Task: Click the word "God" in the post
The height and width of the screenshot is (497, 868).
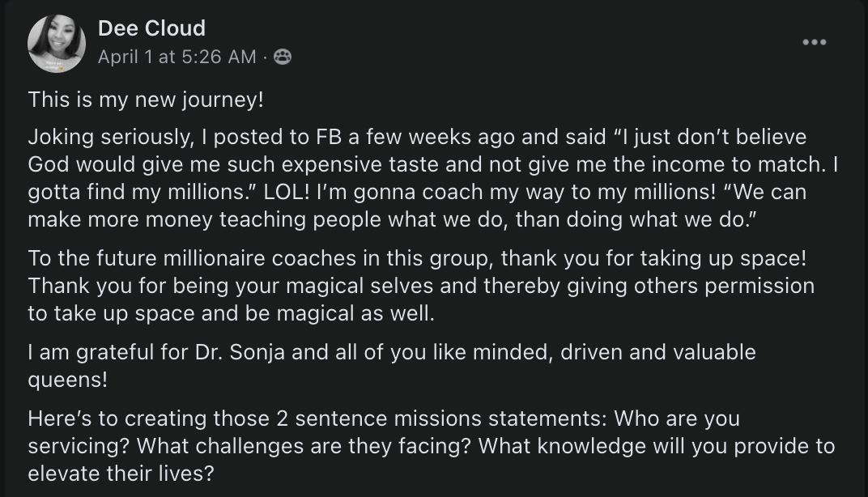Action: pos(51,164)
